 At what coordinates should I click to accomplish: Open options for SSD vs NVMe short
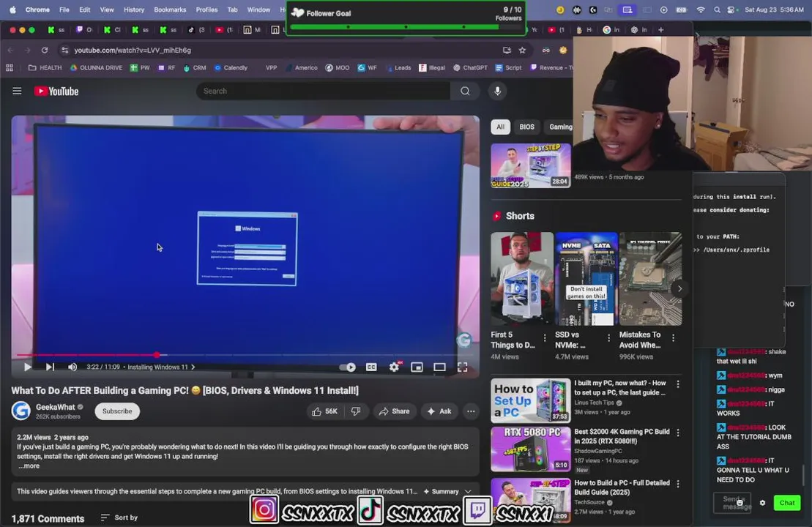(x=608, y=338)
